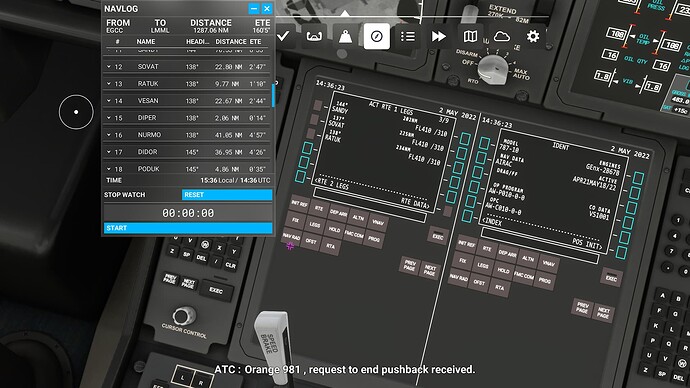This screenshot has width=690, height=388.
Task: Select the left CDU LEGS key
Action: point(315,224)
